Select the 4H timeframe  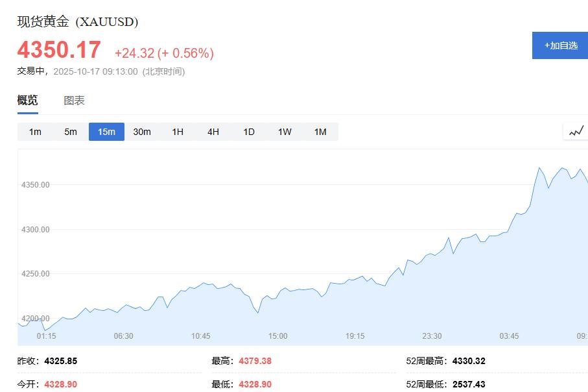pos(213,131)
